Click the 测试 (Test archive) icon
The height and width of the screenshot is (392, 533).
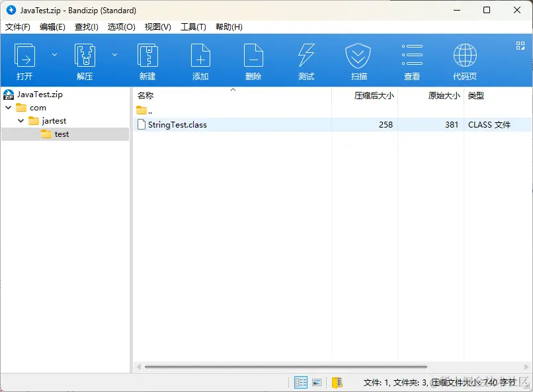[306, 56]
